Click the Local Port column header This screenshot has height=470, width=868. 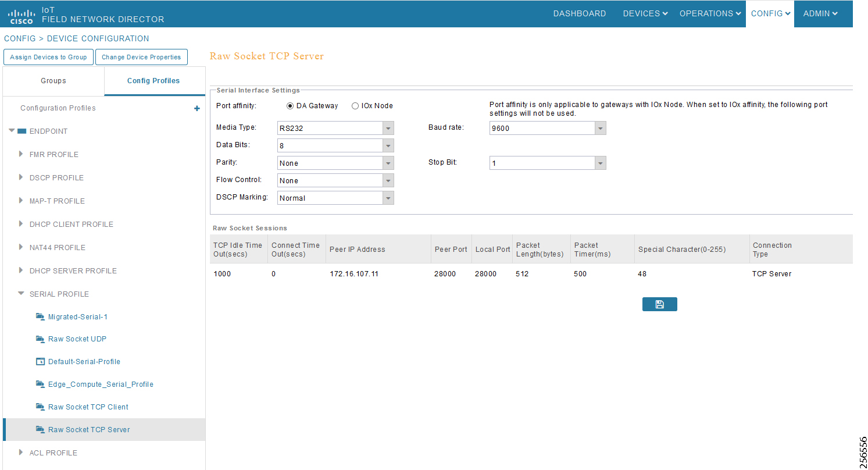(492, 250)
